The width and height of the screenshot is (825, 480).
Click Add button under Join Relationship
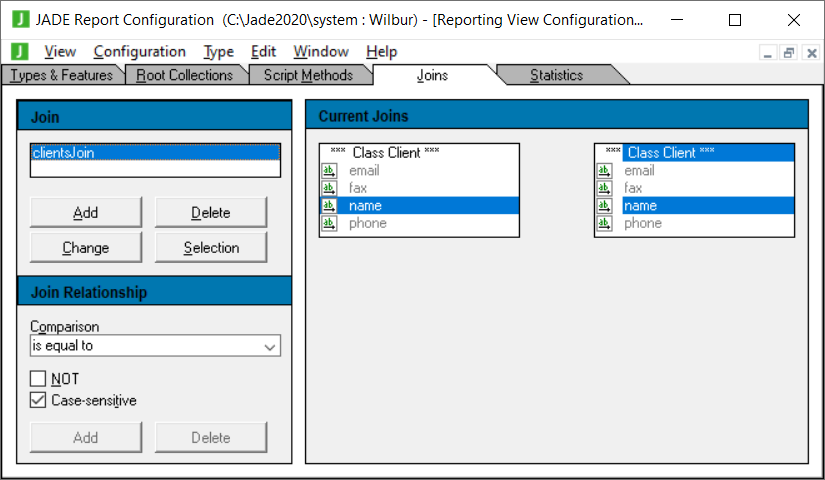[86, 437]
